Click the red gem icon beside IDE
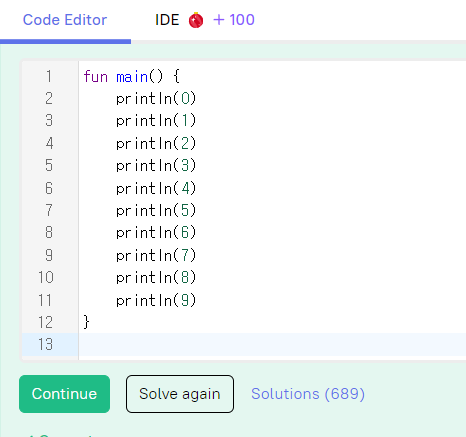The width and height of the screenshot is (466, 437). (x=196, y=20)
